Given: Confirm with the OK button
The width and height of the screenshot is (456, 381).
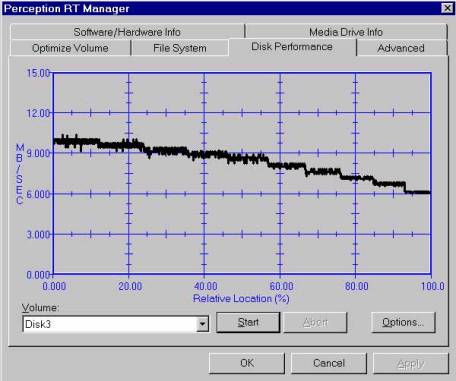Looking at the screenshot, I should (x=247, y=363).
